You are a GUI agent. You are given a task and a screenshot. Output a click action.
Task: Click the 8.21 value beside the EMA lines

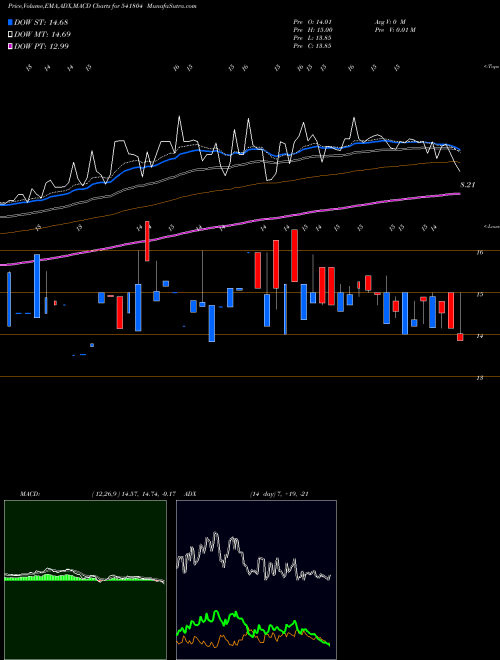(x=467, y=185)
